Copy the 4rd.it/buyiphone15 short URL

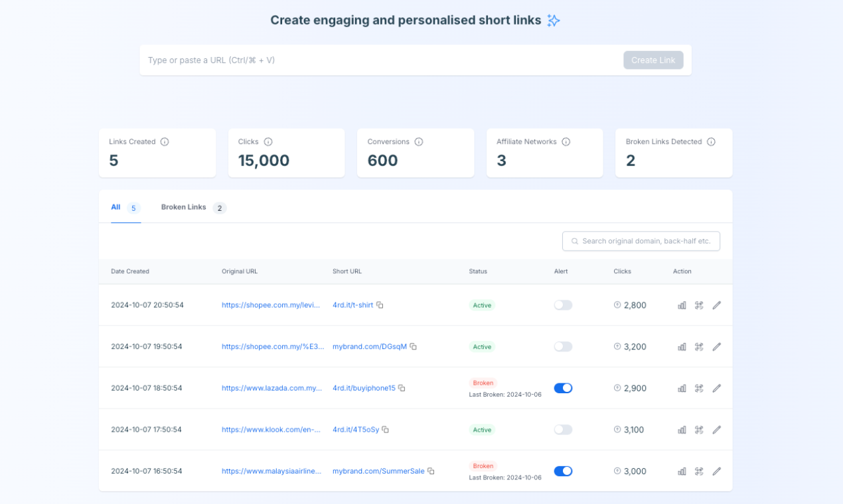point(402,388)
